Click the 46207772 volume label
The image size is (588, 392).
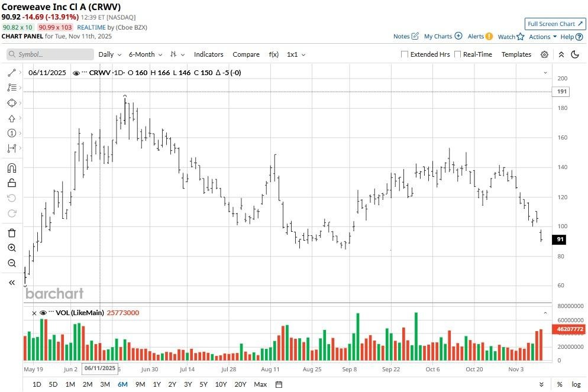(568, 329)
